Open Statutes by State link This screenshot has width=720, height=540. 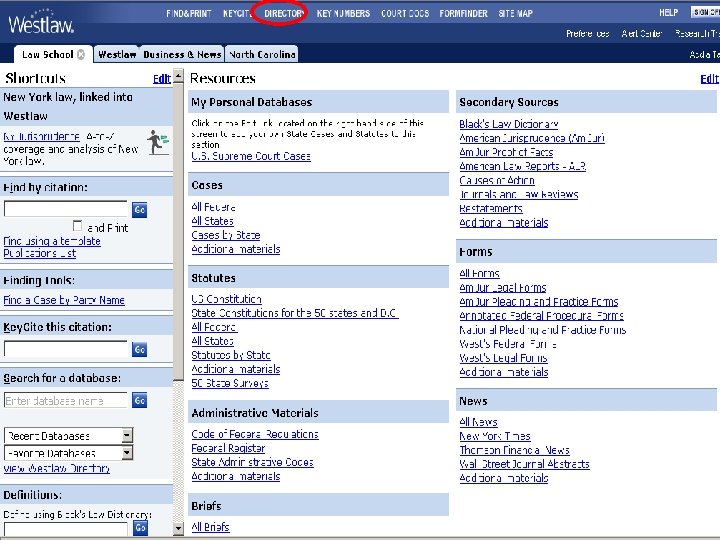(x=231, y=355)
